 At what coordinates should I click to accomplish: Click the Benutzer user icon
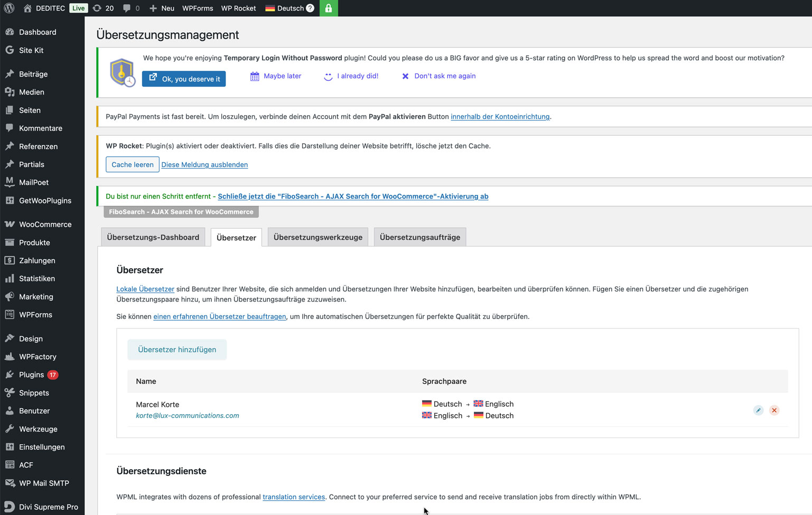(x=10, y=410)
